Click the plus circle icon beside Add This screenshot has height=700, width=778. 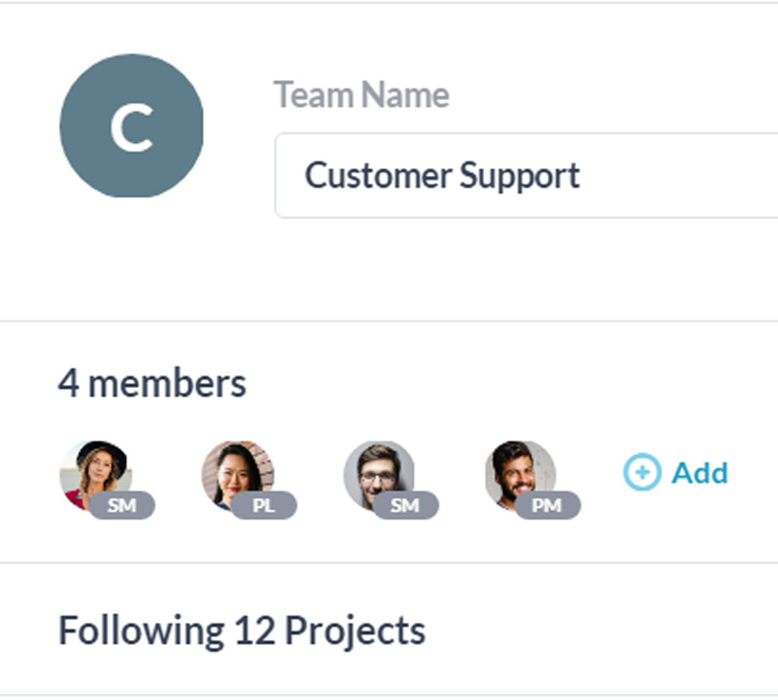point(642,472)
